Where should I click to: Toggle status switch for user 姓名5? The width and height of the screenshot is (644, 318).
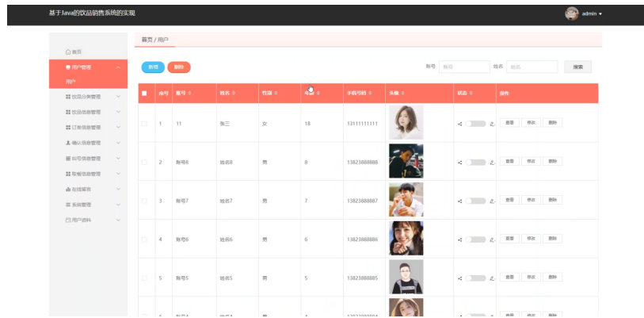pos(475,278)
